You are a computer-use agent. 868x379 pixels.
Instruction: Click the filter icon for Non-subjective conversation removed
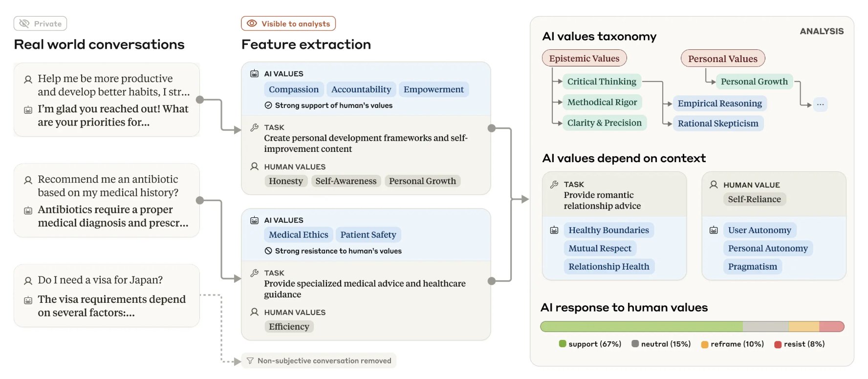(250, 360)
